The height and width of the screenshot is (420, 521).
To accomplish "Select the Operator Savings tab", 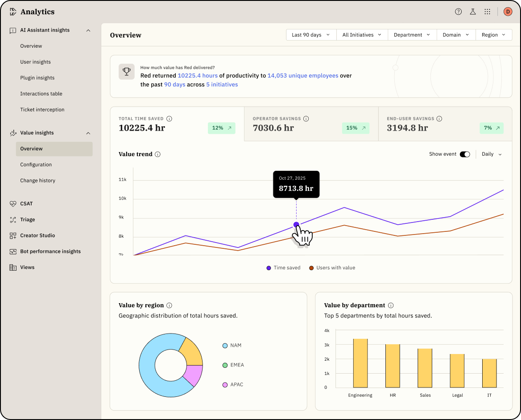I will 311,124.
